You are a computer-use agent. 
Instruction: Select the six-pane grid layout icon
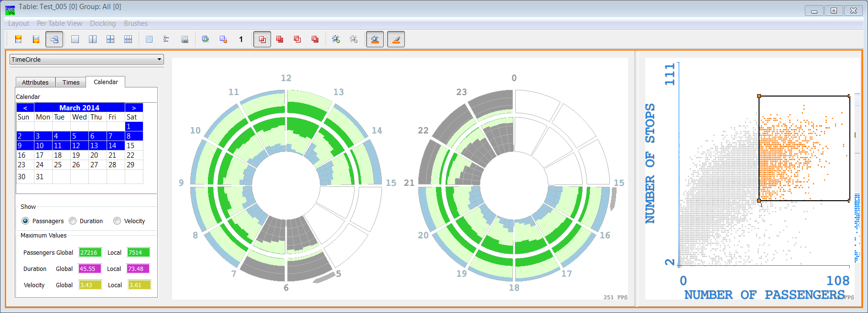[x=128, y=39]
